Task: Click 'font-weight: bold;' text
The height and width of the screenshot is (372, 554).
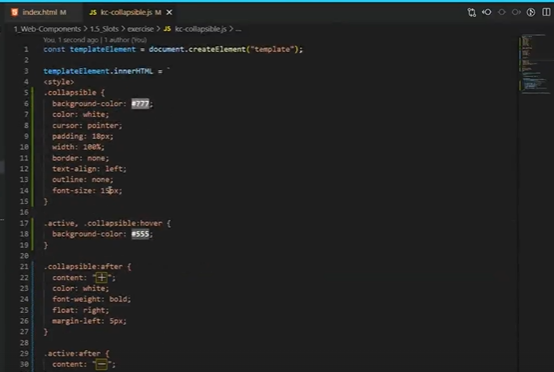Action: (92, 299)
